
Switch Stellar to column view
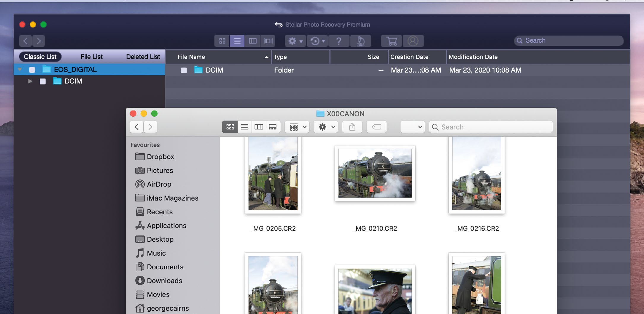point(252,41)
